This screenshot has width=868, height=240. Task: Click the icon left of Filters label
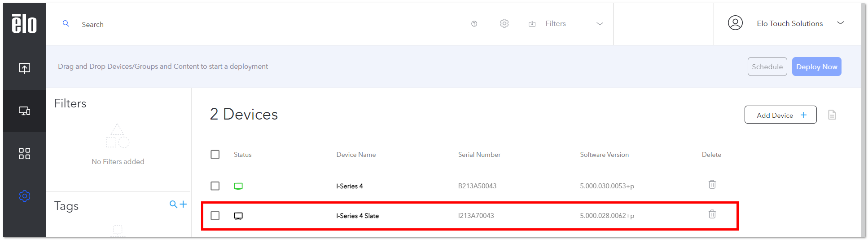pyautogui.click(x=532, y=24)
